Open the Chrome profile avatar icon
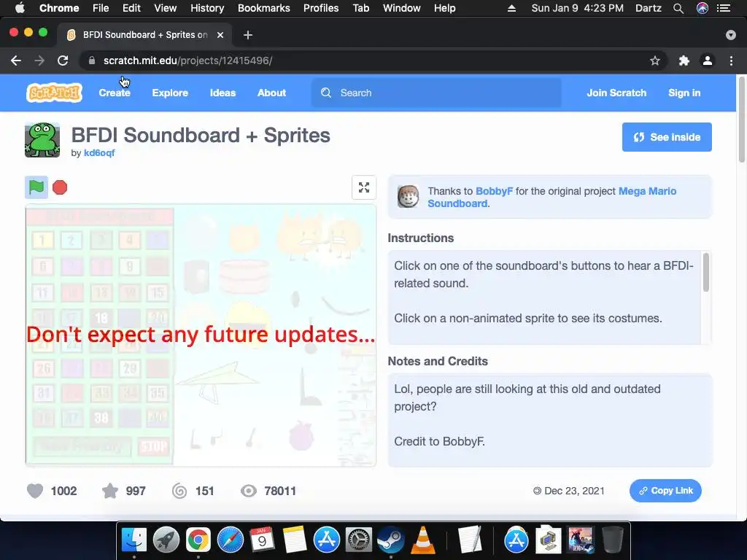Screen dimensions: 747x560 pos(708,61)
